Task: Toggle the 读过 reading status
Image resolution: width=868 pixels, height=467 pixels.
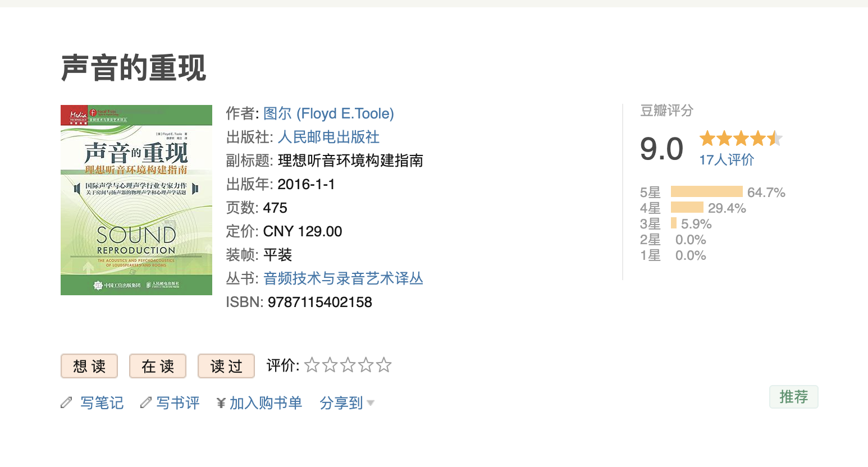Action: (226, 365)
